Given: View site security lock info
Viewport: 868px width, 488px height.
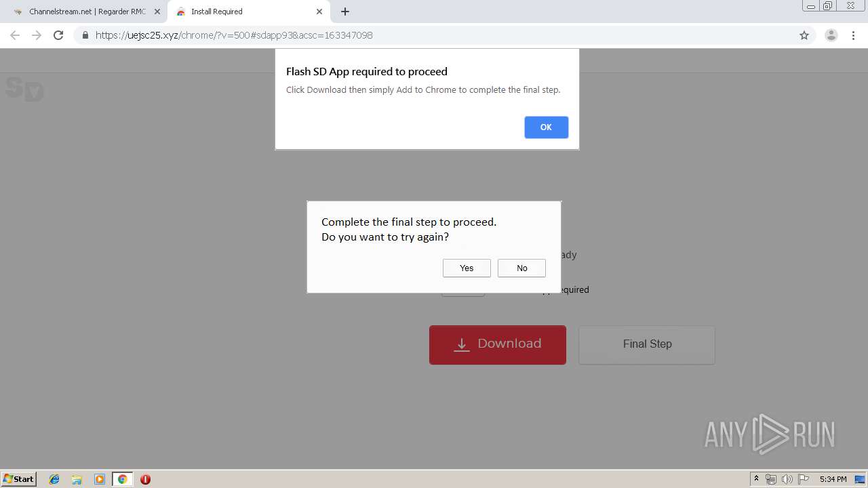Looking at the screenshot, I should point(85,35).
